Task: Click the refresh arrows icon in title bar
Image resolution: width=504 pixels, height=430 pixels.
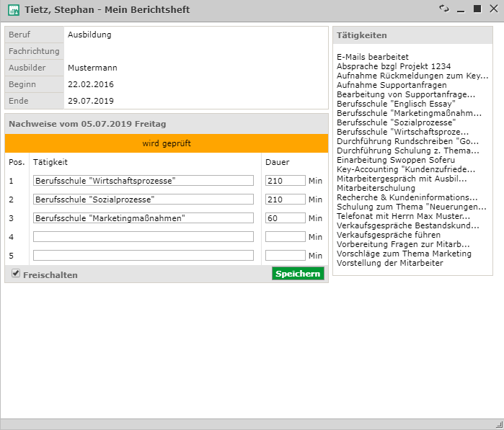Action: (444, 9)
